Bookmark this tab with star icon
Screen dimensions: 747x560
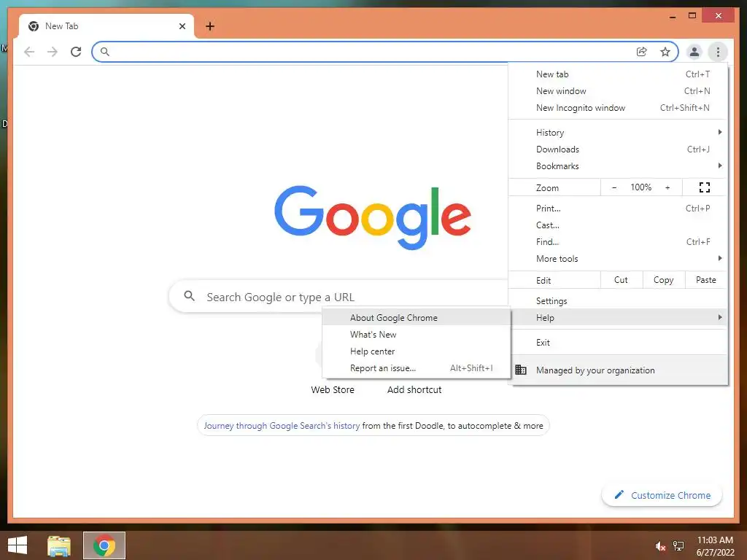[x=665, y=52]
